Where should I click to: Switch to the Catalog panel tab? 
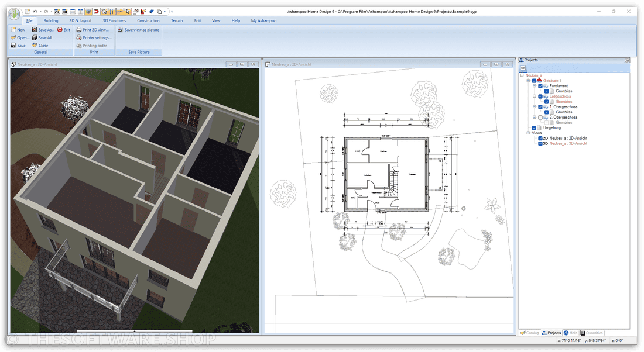[529, 333]
